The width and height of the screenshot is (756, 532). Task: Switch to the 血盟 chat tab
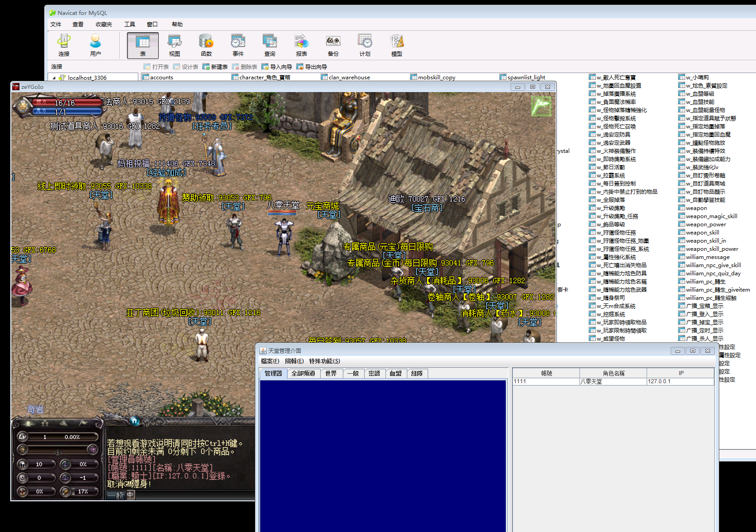point(395,373)
